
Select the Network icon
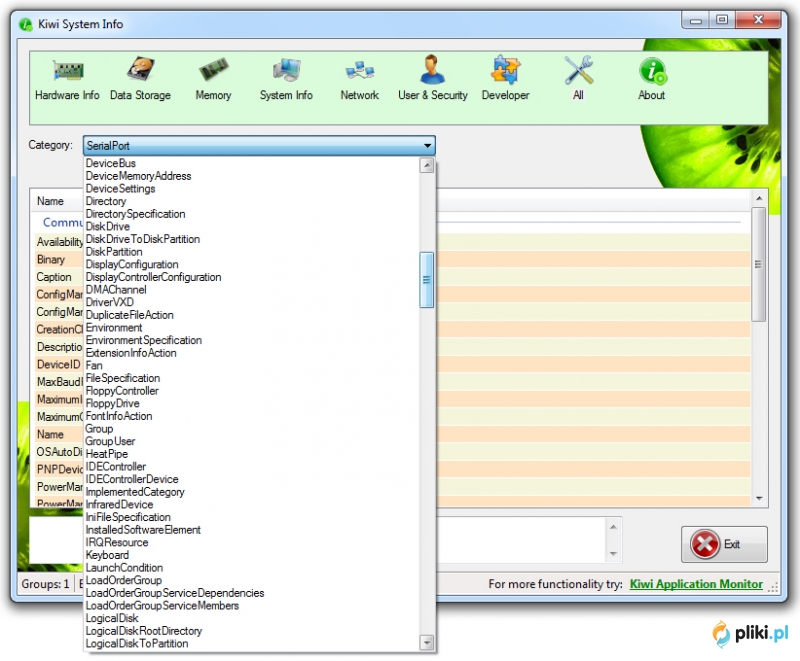point(360,71)
